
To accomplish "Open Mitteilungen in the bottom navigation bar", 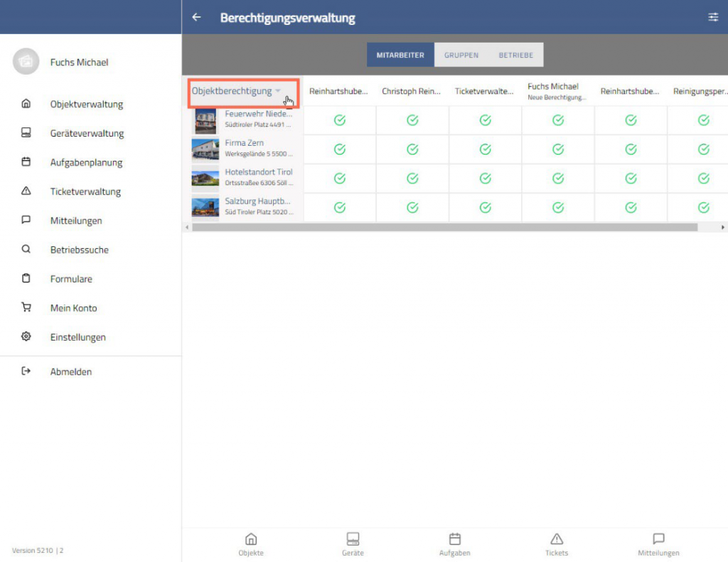I will coord(658,544).
